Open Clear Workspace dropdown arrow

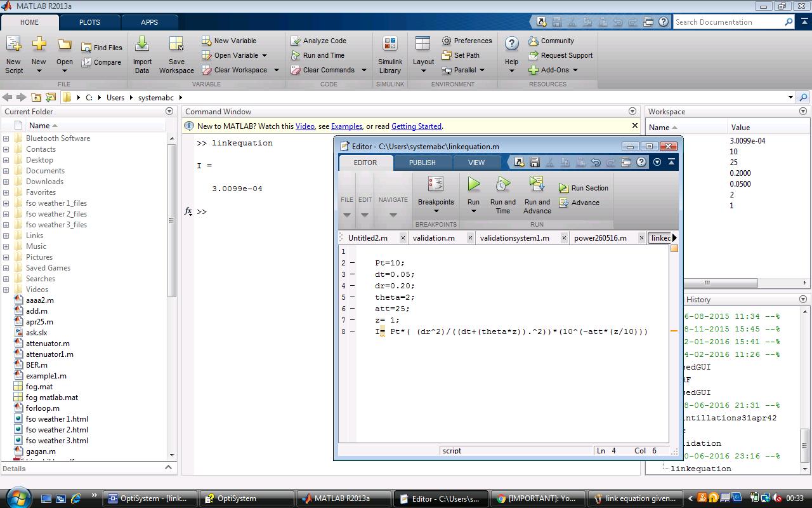pos(276,70)
